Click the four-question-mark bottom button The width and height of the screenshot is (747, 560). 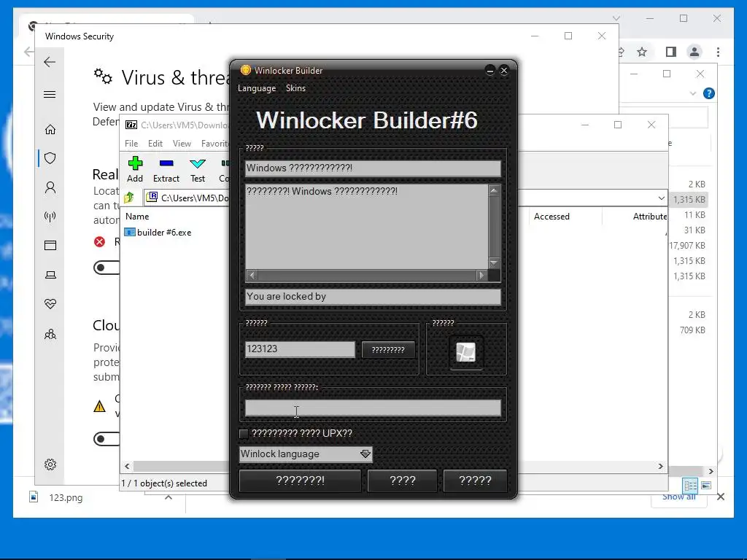tap(403, 481)
